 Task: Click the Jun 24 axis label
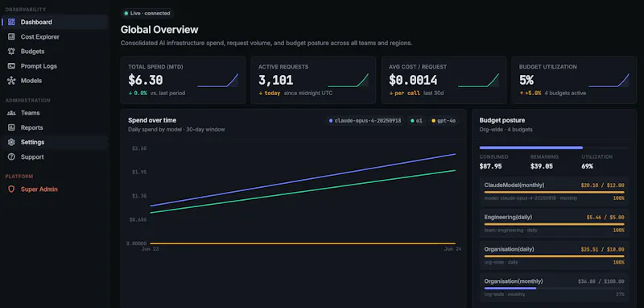[x=452, y=249]
